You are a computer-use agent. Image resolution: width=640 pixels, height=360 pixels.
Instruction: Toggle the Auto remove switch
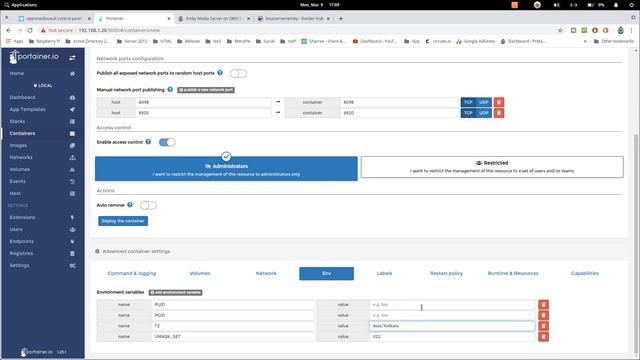pos(148,205)
